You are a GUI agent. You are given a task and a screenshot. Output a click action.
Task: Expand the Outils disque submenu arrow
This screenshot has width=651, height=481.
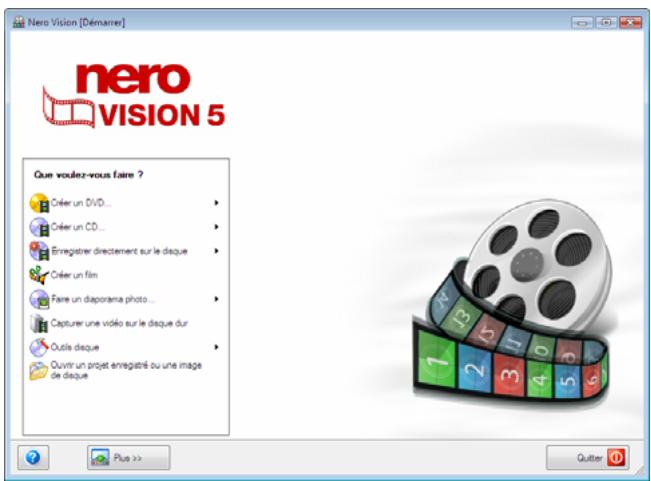216,347
